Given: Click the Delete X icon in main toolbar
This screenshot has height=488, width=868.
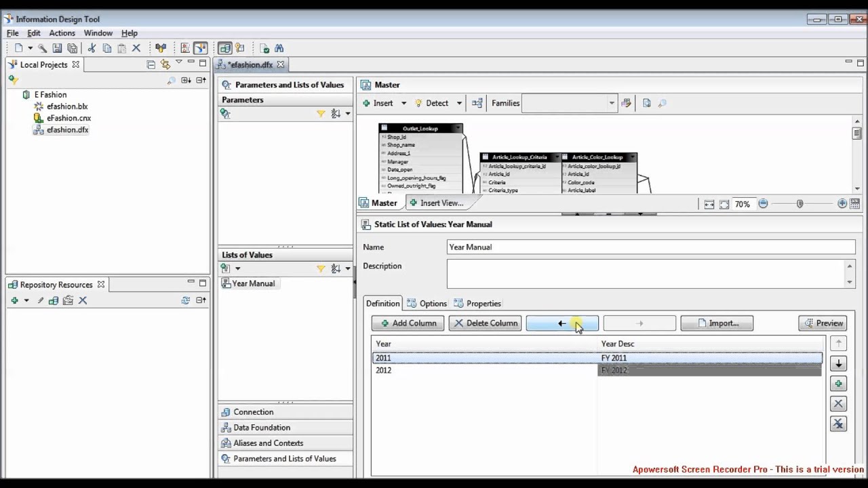Looking at the screenshot, I should (136, 48).
